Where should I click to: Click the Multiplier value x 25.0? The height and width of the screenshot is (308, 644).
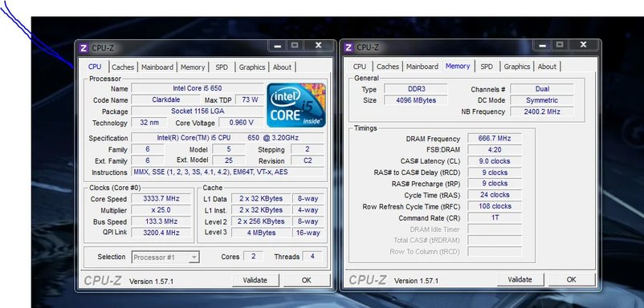coord(161,210)
